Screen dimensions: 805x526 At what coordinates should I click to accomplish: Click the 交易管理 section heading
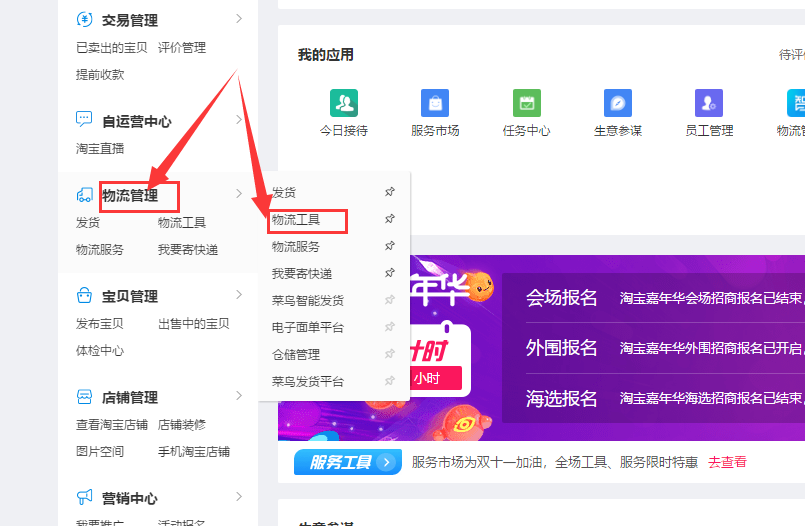(130, 21)
